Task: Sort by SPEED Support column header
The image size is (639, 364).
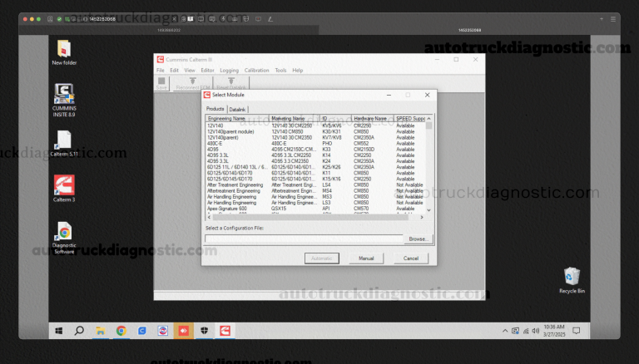Action: click(x=410, y=119)
